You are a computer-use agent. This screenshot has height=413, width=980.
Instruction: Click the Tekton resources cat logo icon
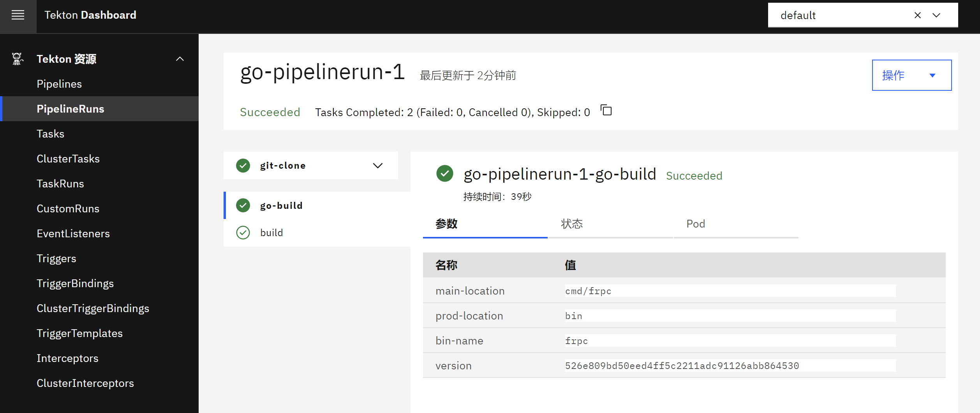pyautogui.click(x=17, y=59)
